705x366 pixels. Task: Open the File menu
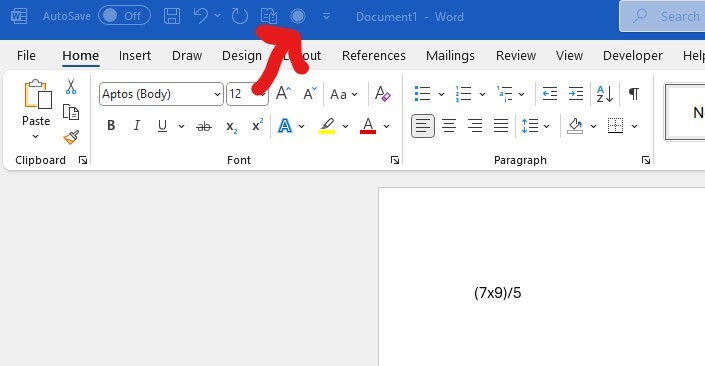(26, 56)
